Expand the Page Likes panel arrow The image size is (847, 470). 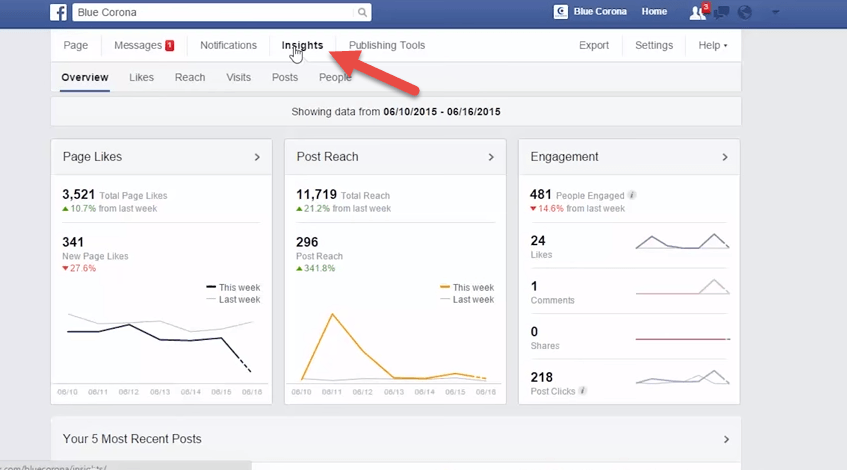(x=257, y=157)
